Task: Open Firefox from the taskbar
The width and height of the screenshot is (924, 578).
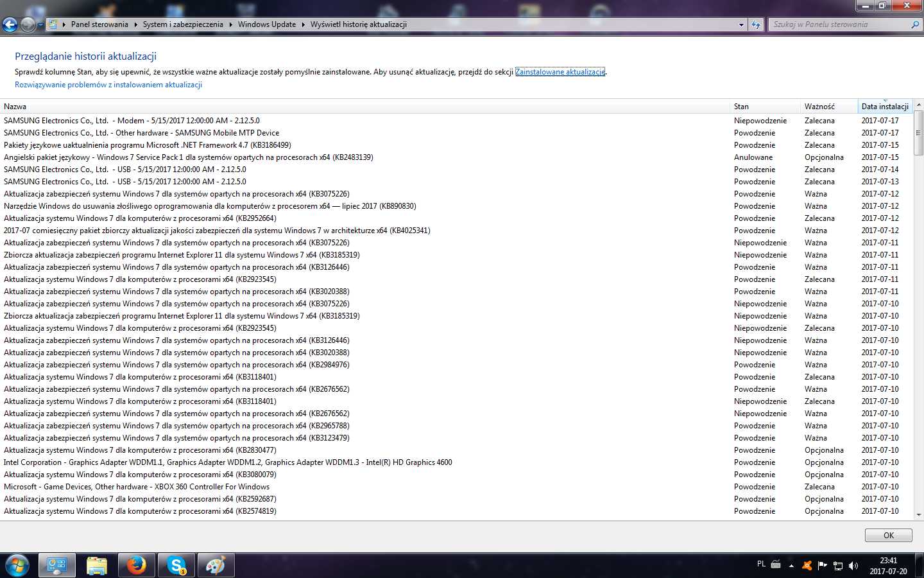Action: tap(137, 566)
